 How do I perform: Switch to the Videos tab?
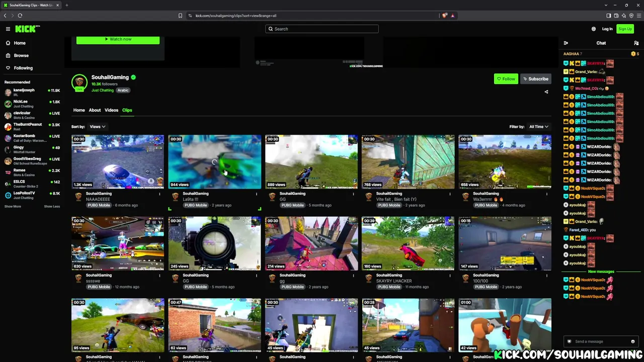[x=111, y=110]
